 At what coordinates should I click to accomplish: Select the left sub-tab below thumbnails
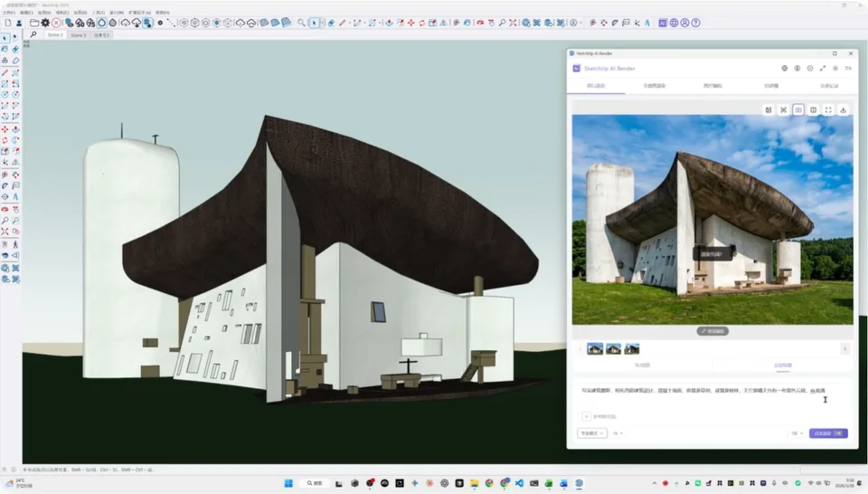coord(642,365)
